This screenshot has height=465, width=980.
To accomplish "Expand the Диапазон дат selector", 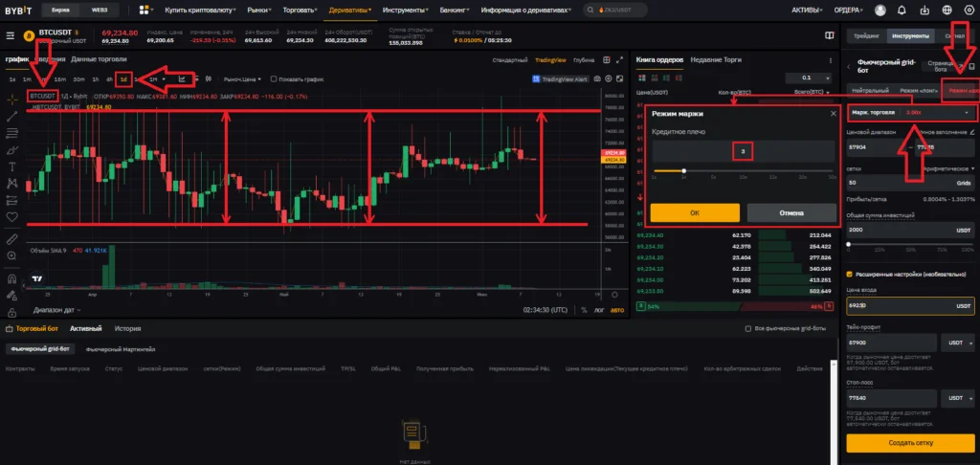I will (x=56, y=309).
